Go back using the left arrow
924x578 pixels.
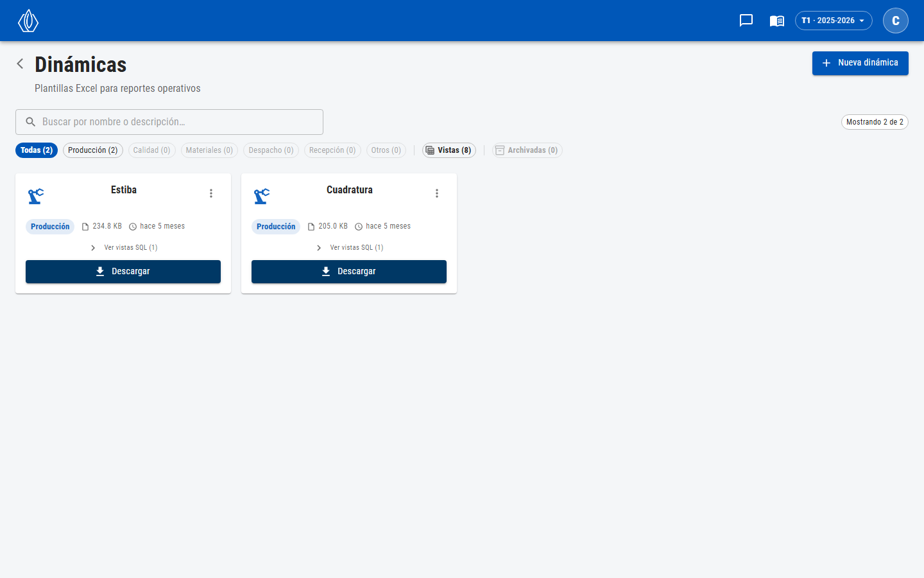pyautogui.click(x=20, y=64)
